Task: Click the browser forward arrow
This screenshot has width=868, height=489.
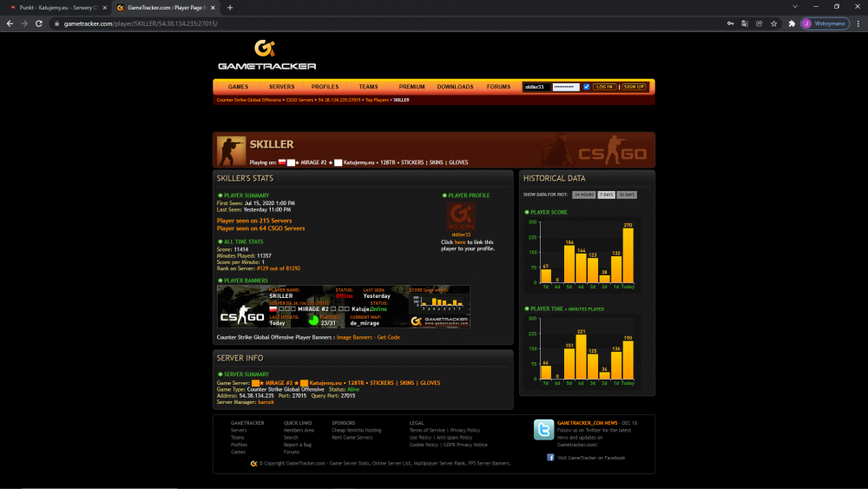Action: coord(23,23)
